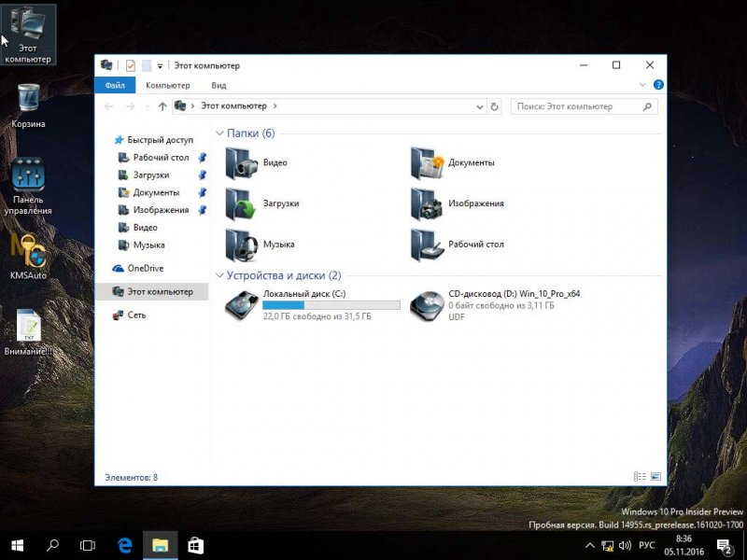This screenshot has height=560, width=747.
Task: Show hidden system tray icons
Action: click(590, 546)
